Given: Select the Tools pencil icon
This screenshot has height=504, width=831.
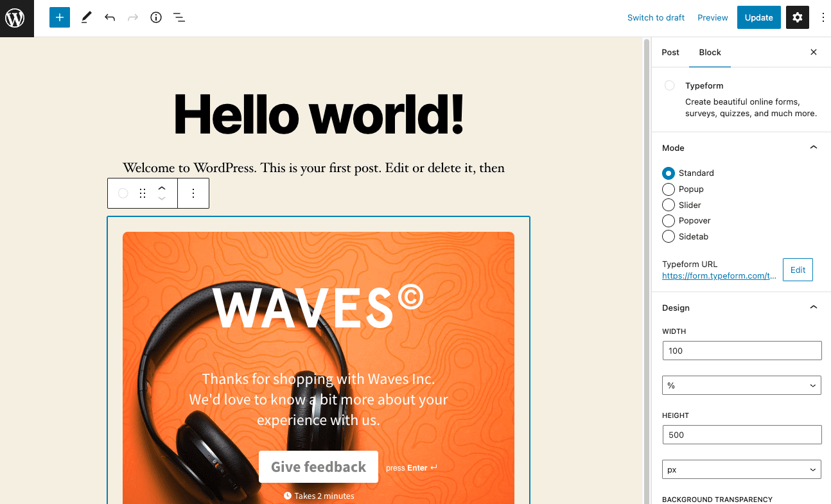Looking at the screenshot, I should click(x=86, y=18).
